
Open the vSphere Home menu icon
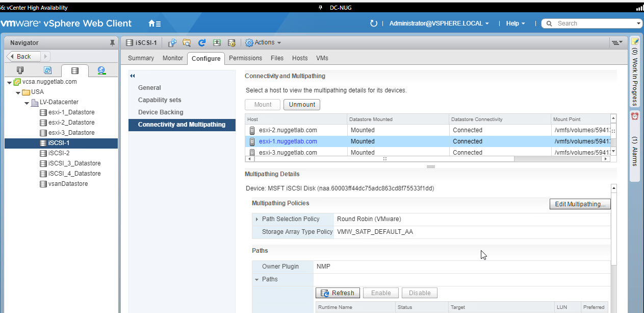154,23
